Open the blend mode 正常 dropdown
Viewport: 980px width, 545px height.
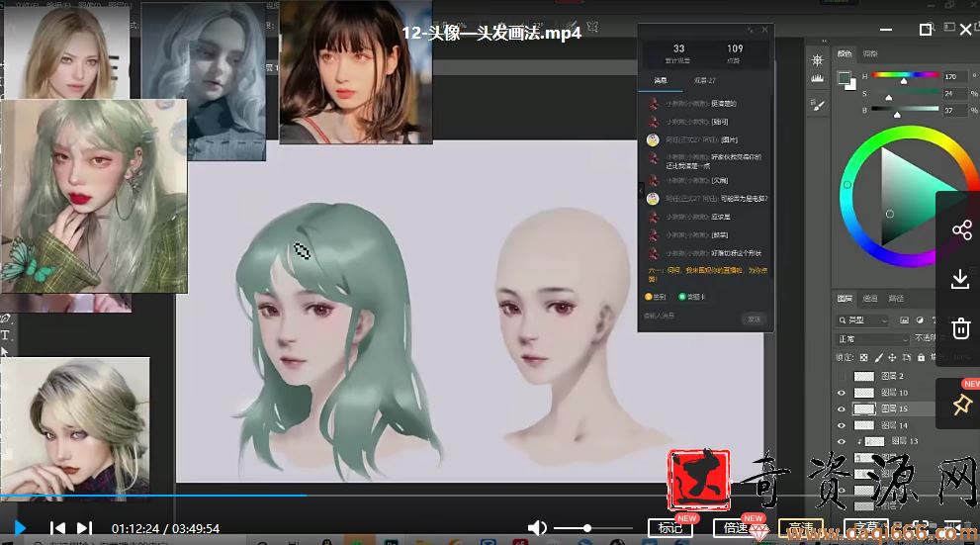pyautogui.click(x=872, y=338)
